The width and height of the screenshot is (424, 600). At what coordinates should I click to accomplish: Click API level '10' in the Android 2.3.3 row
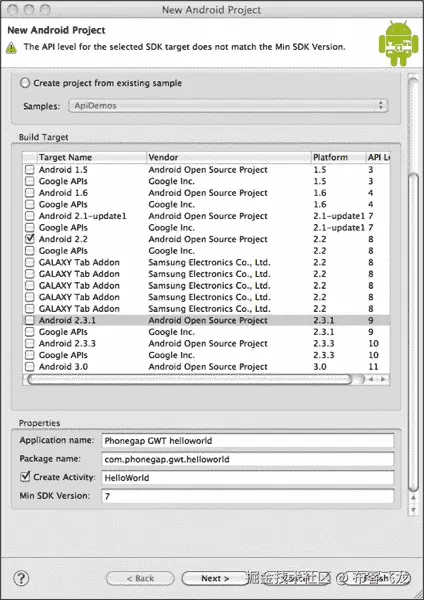[373, 343]
